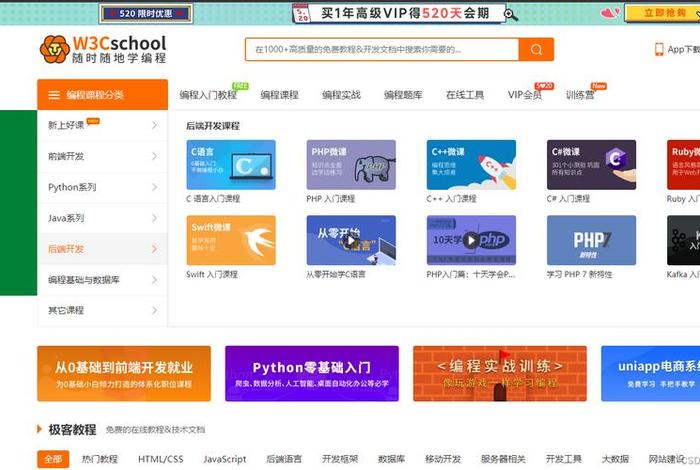Click the 极客教程 orange triangle marker
Viewport: 700px width, 470px height.
click(39, 429)
